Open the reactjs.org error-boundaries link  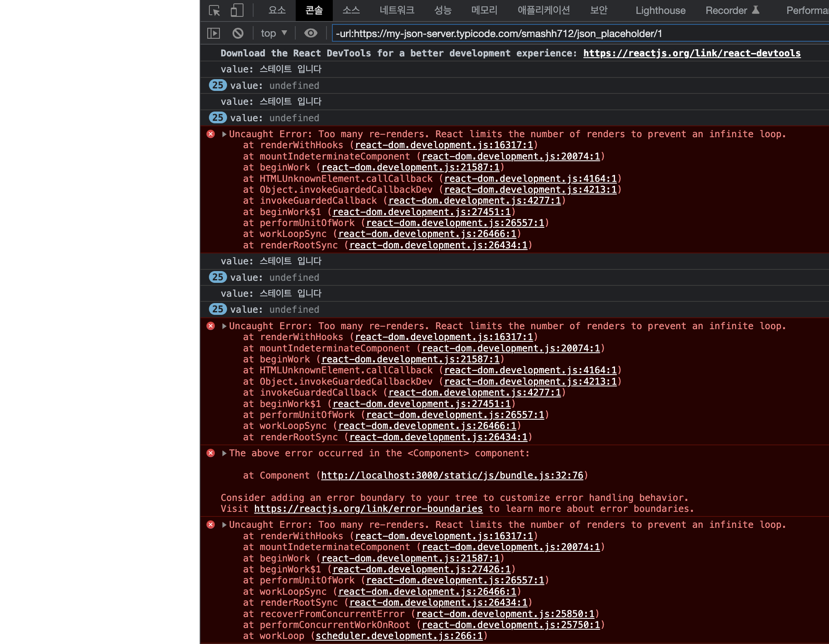(x=368, y=509)
